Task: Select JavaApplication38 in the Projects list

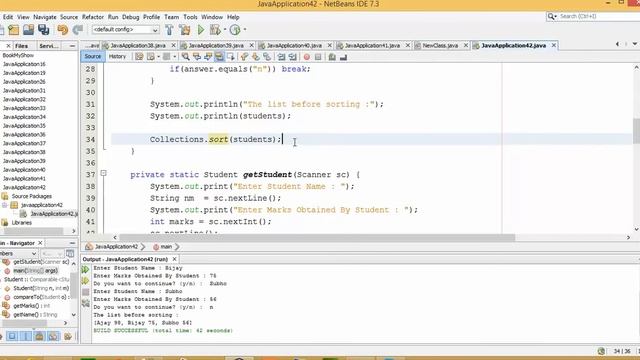Action: pyautogui.click(x=24, y=152)
